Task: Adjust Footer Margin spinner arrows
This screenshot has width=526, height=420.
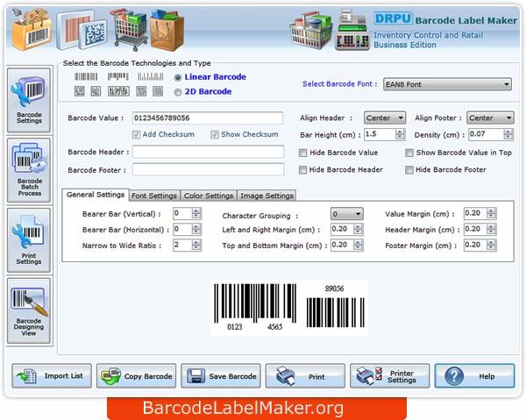Action: pos(491,245)
